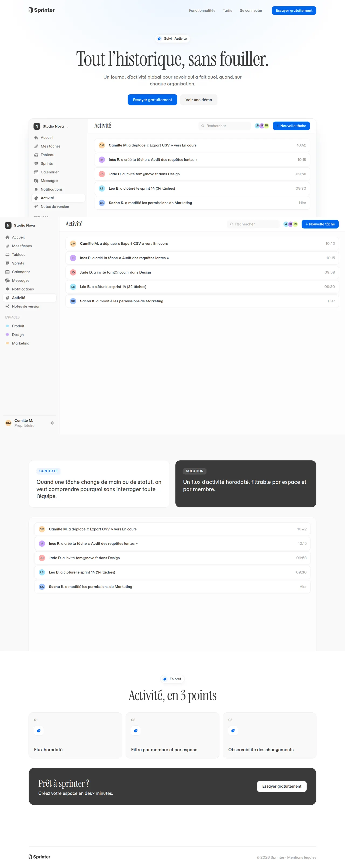Click the hero Essayer gratuitement button beside Voir une démo
The height and width of the screenshot is (868, 345).
[x=153, y=100]
